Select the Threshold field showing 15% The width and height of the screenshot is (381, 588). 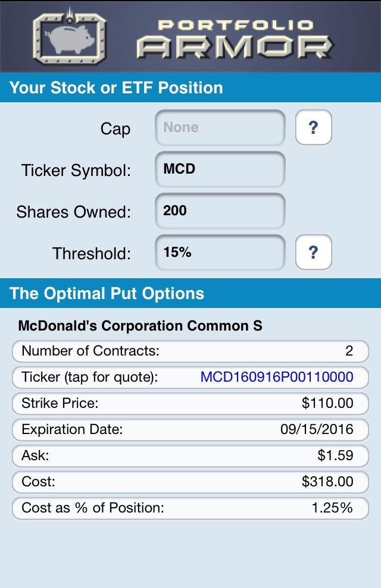(220, 253)
